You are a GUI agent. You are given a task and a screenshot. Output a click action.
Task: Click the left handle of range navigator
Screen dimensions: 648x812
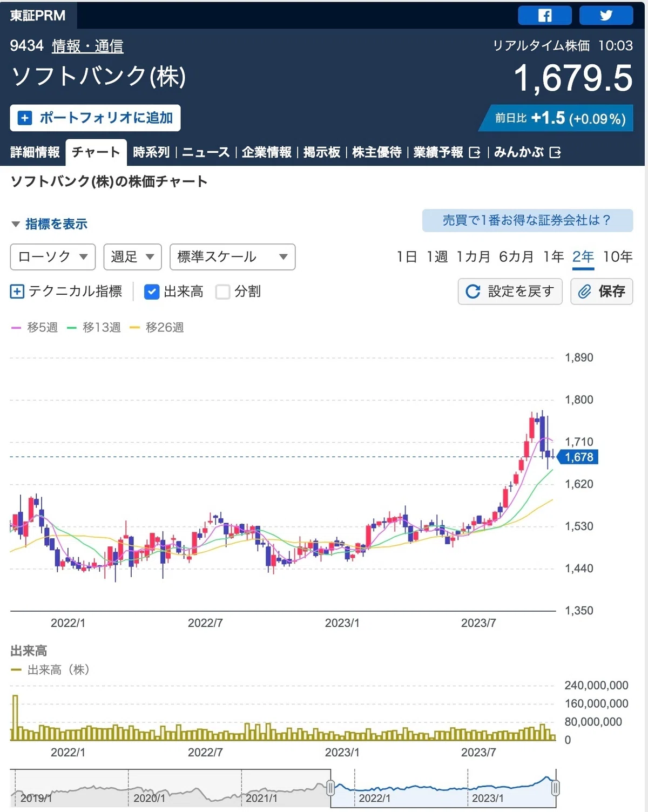point(330,788)
